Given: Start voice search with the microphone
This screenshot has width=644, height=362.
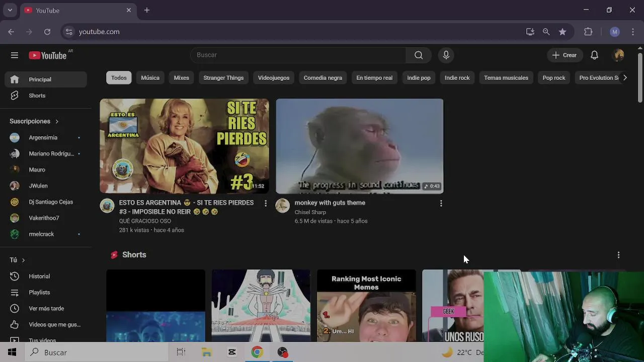Looking at the screenshot, I should point(446,55).
